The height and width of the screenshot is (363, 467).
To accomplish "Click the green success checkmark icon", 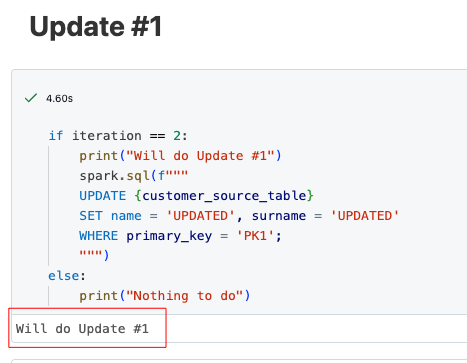I will coord(31,98).
